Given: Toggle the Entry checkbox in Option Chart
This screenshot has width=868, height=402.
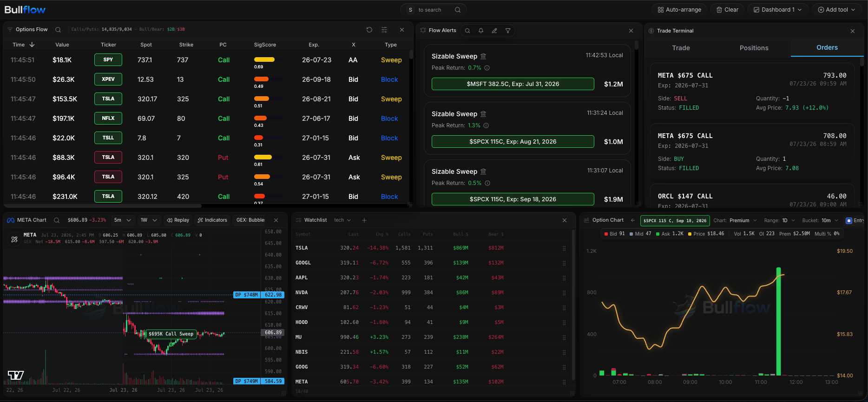Looking at the screenshot, I should pyautogui.click(x=849, y=221).
